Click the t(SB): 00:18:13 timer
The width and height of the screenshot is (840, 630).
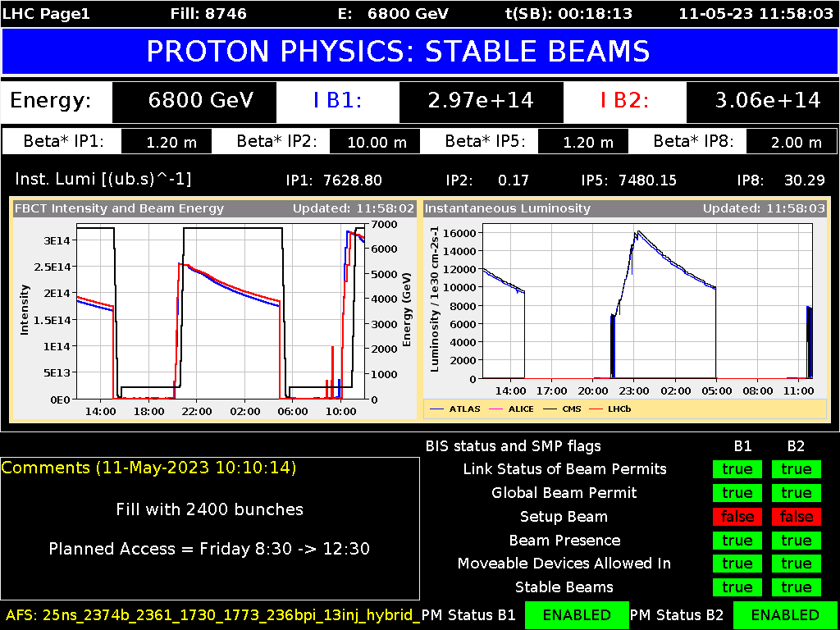[569, 13]
